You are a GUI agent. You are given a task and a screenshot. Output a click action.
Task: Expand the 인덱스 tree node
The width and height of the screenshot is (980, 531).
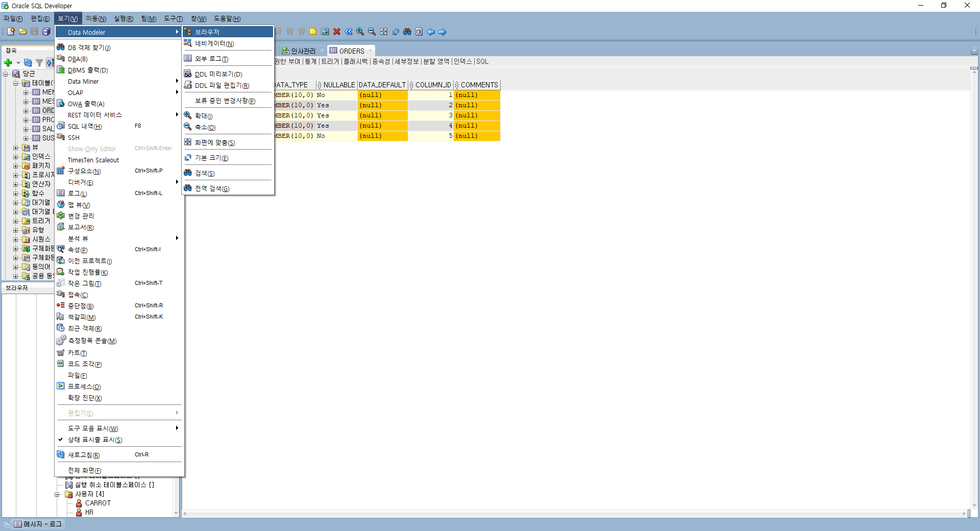tap(15, 157)
